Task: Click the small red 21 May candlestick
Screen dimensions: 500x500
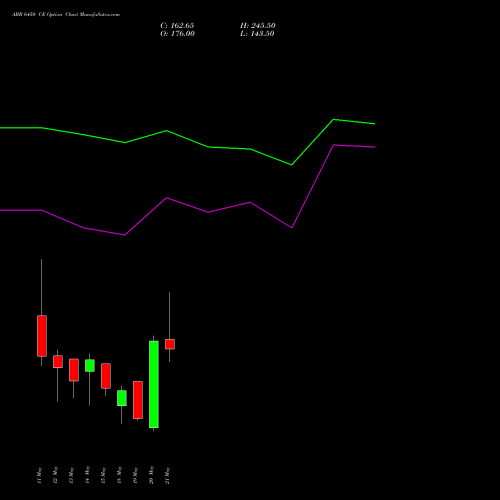Action: point(170,344)
